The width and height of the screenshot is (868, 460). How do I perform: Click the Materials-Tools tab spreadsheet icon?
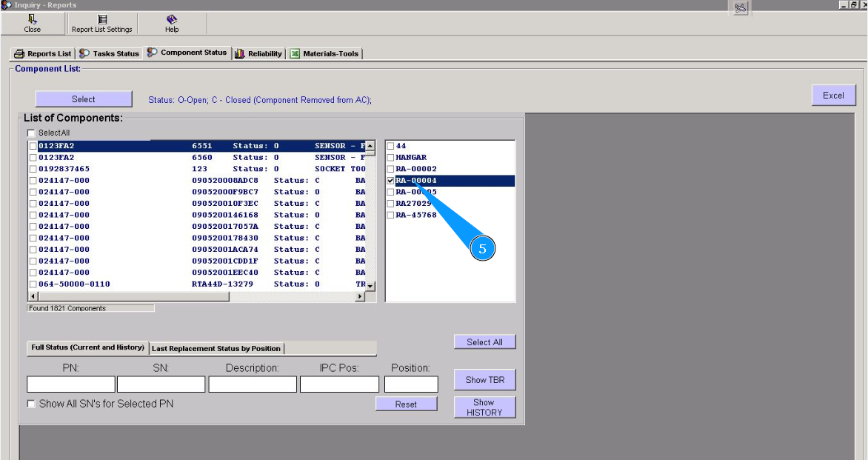[x=295, y=53]
